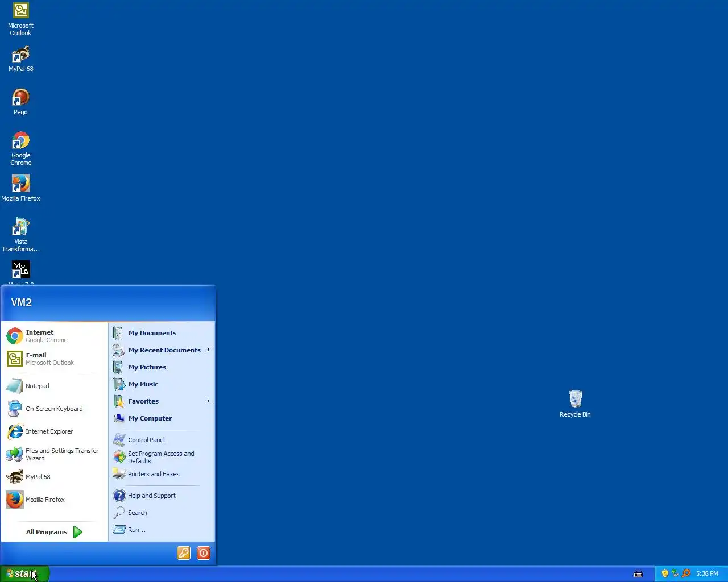Screen dimensions: 728x582
Task: Open the Recycle Bin on desktop
Action: (x=575, y=404)
